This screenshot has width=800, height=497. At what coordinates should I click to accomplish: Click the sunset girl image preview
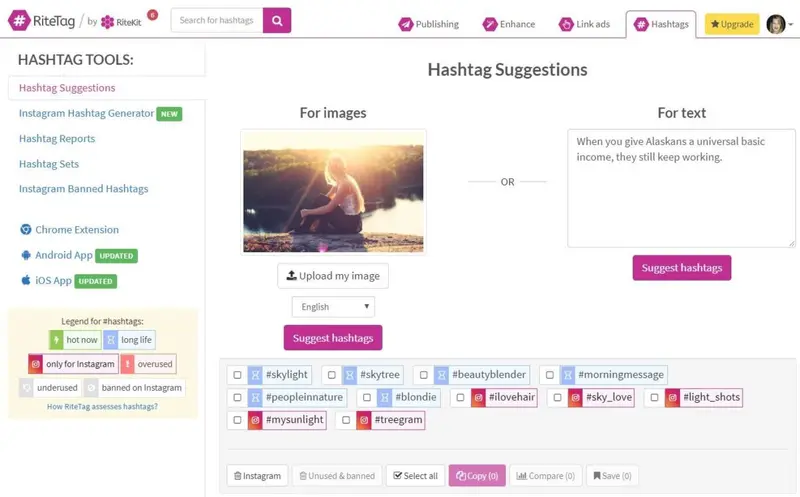tap(333, 192)
